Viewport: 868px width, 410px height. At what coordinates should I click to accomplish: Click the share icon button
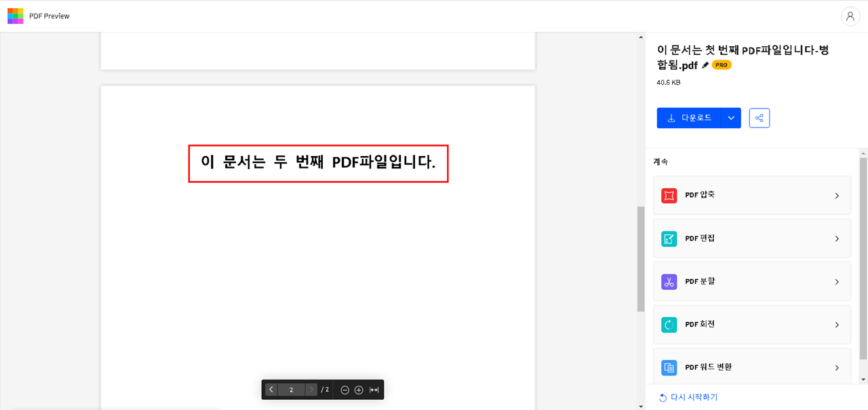(759, 118)
